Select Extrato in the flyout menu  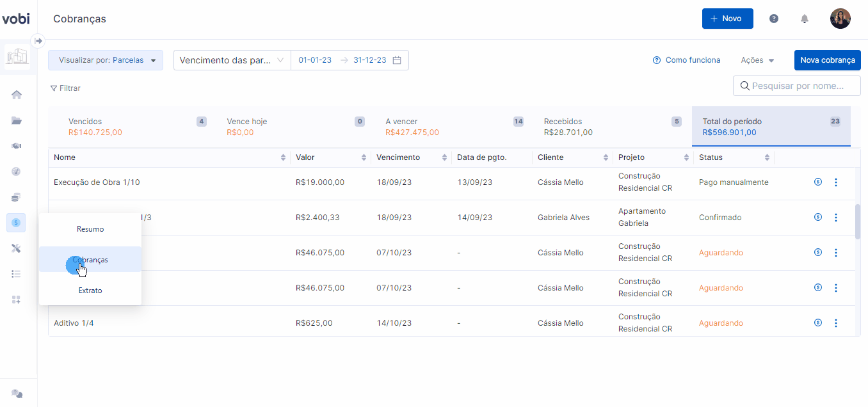tap(90, 291)
